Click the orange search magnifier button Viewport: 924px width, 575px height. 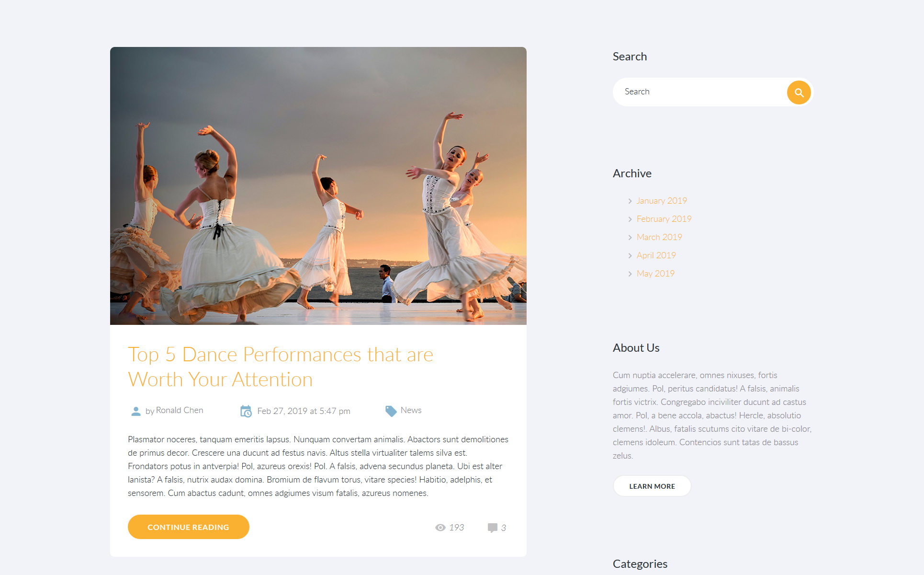click(799, 92)
